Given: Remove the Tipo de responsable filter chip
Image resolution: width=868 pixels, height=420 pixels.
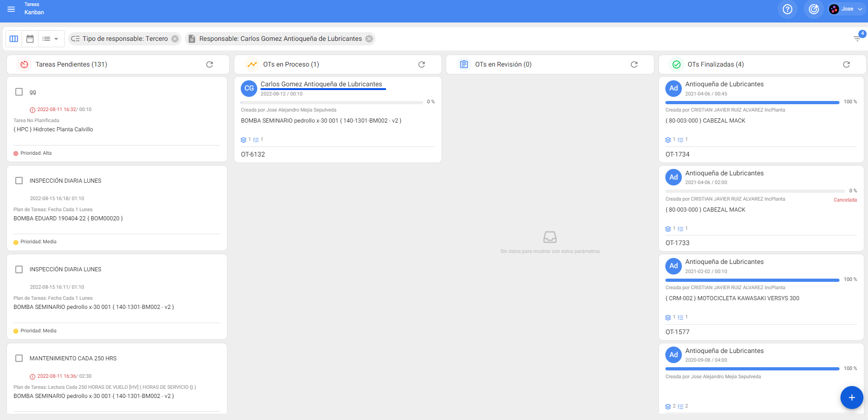Looking at the screenshot, I should point(175,39).
